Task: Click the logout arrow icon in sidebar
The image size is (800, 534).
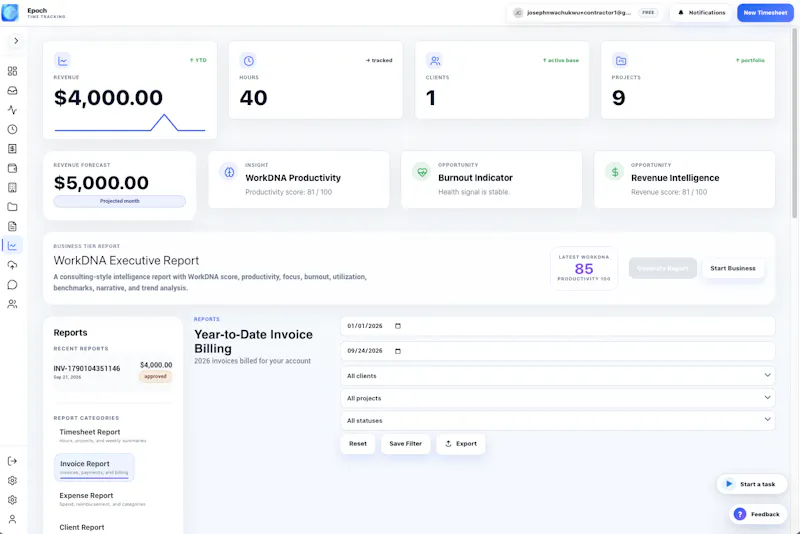Action: tap(12, 461)
